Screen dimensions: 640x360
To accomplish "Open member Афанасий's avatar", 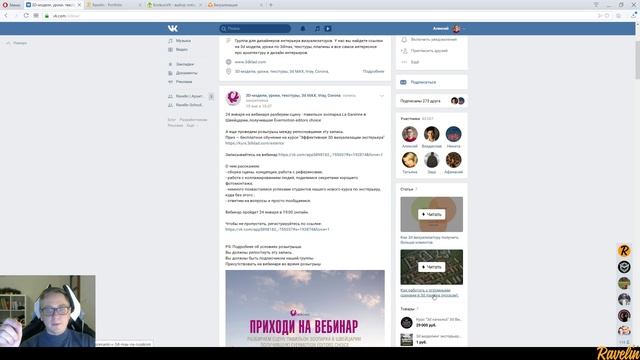I will [x=453, y=160].
